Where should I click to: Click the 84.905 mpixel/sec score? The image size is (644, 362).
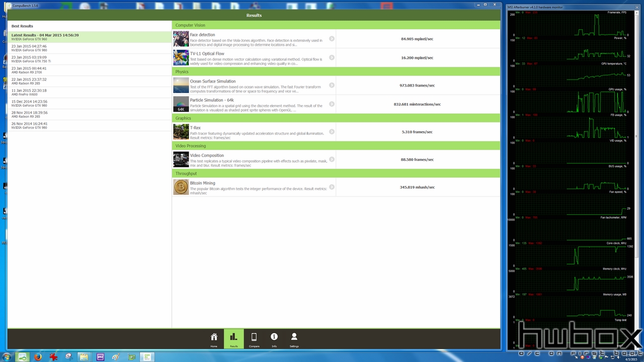(417, 39)
